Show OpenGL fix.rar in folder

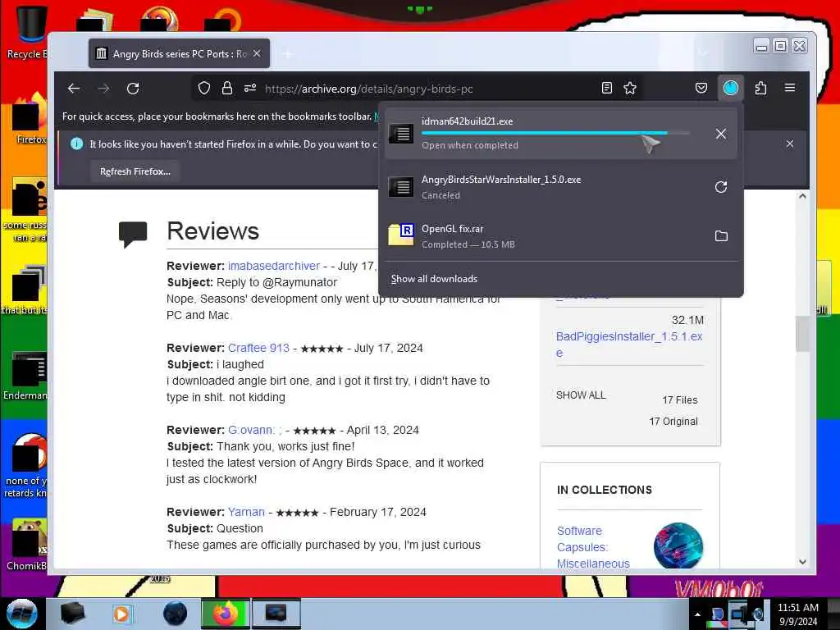[721, 235]
